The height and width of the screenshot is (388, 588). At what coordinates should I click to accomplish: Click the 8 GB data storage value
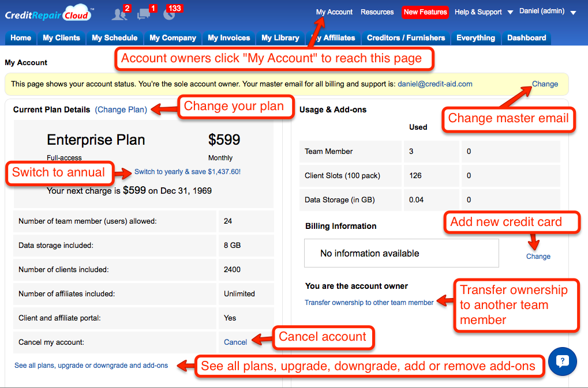point(232,245)
